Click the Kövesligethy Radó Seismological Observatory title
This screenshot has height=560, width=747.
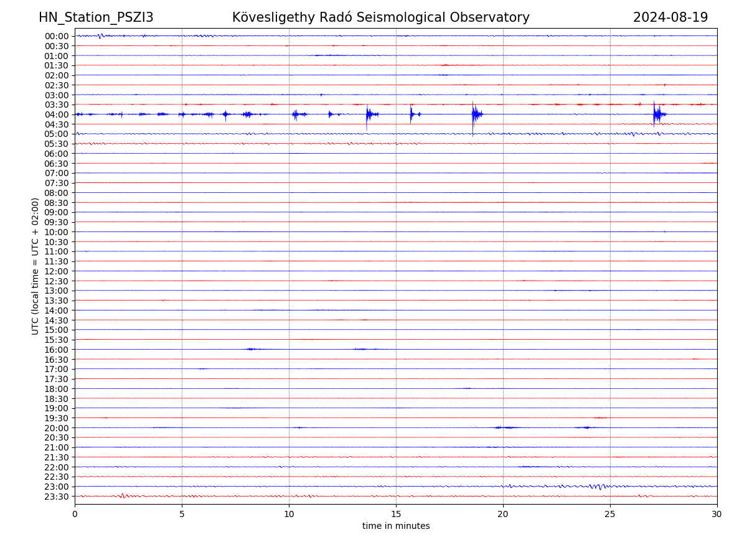pos(380,17)
